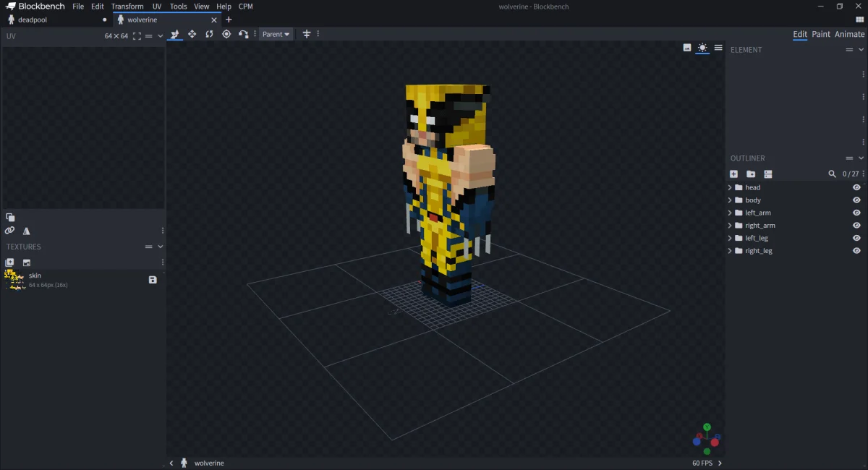Click import texture image icon
Screen dimensions: 868x470
(27, 262)
